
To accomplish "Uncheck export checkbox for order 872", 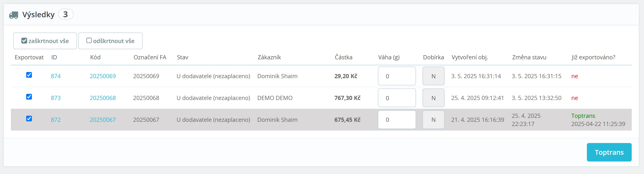I will tap(29, 118).
